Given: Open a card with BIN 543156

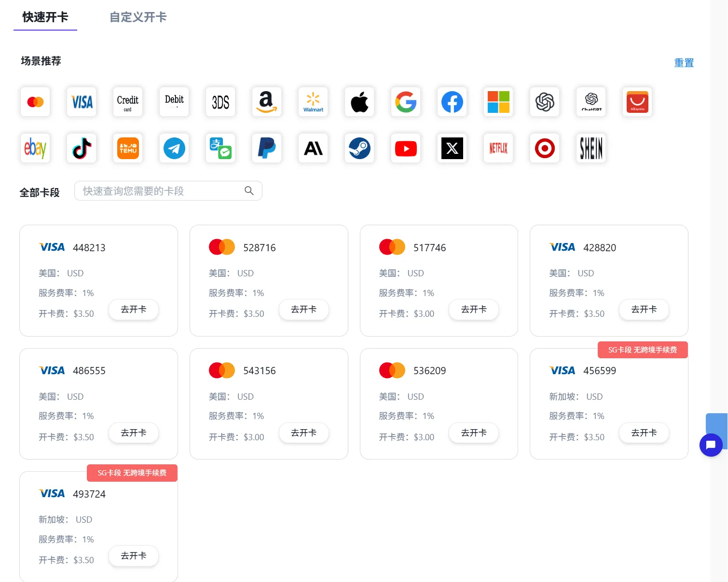Looking at the screenshot, I should coord(304,433).
